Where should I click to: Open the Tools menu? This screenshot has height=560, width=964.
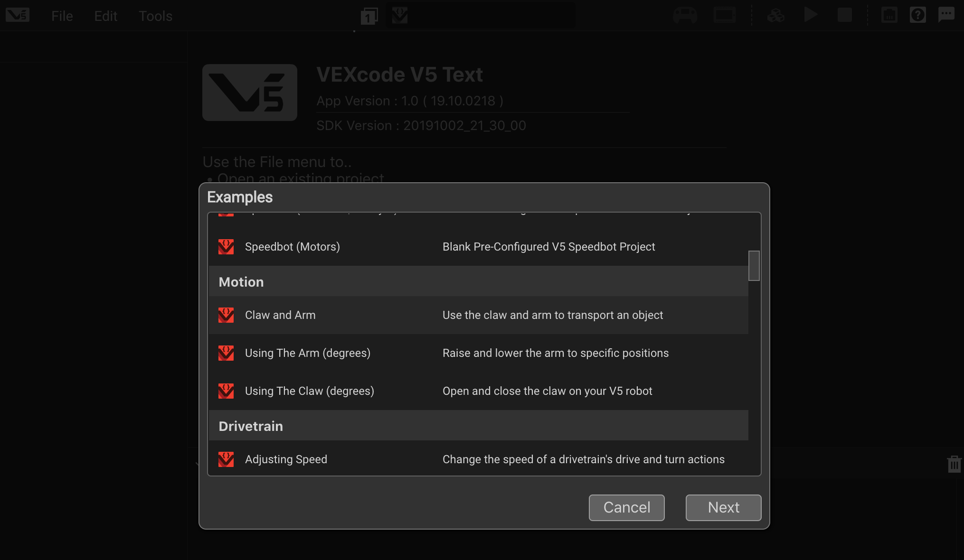[x=155, y=16]
